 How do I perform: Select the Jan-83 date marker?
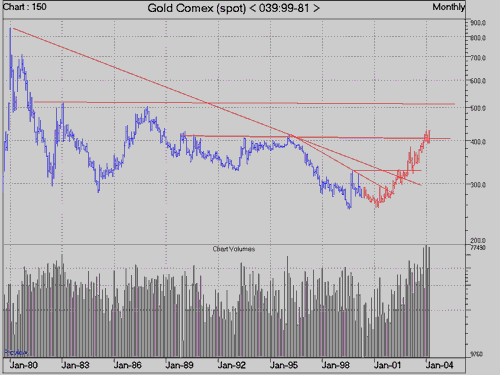(x=75, y=365)
